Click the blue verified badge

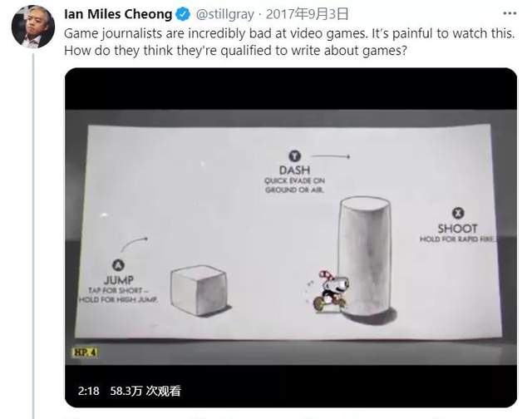[184, 14]
